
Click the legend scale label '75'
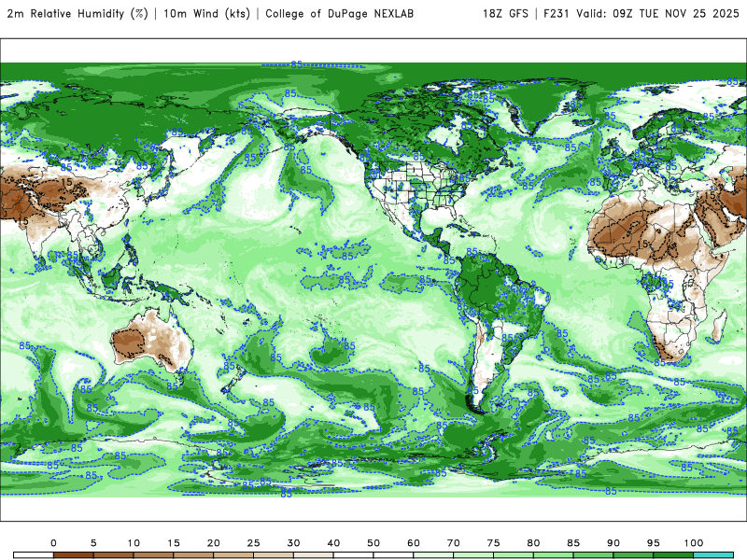pyautogui.click(x=494, y=543)
